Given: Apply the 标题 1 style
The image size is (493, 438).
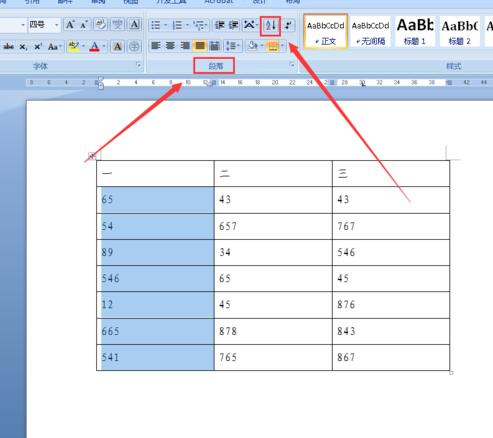Looking at the screenshot, I should point(415,32).
